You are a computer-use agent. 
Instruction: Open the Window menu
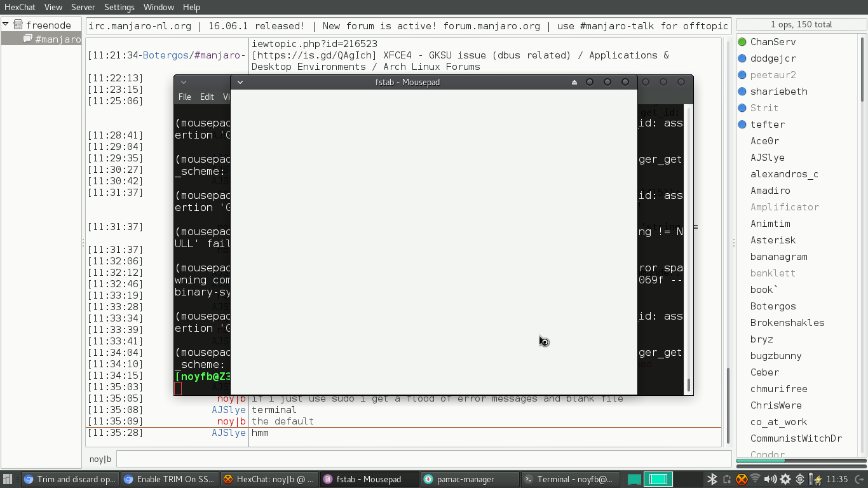[x=159, y=7]
